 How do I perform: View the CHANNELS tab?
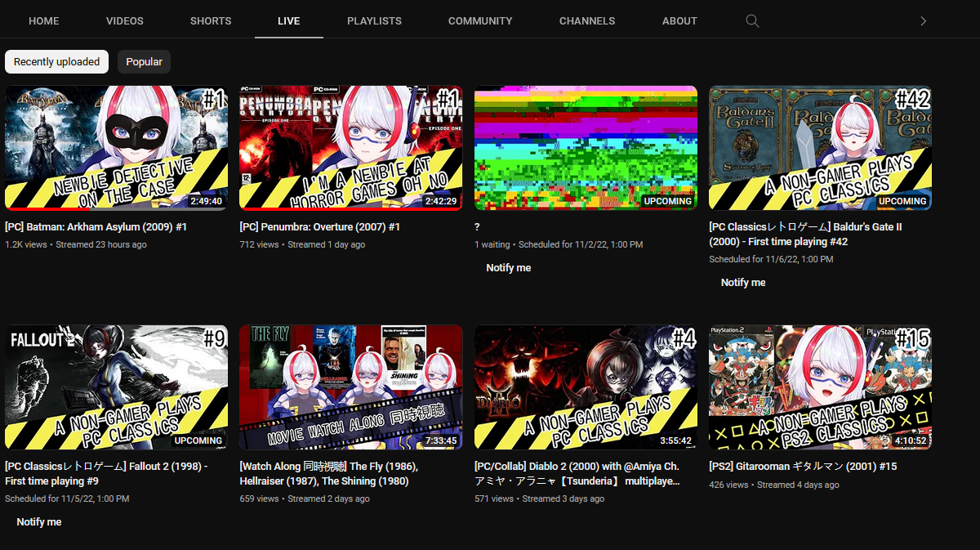click(x=587, y=21)
